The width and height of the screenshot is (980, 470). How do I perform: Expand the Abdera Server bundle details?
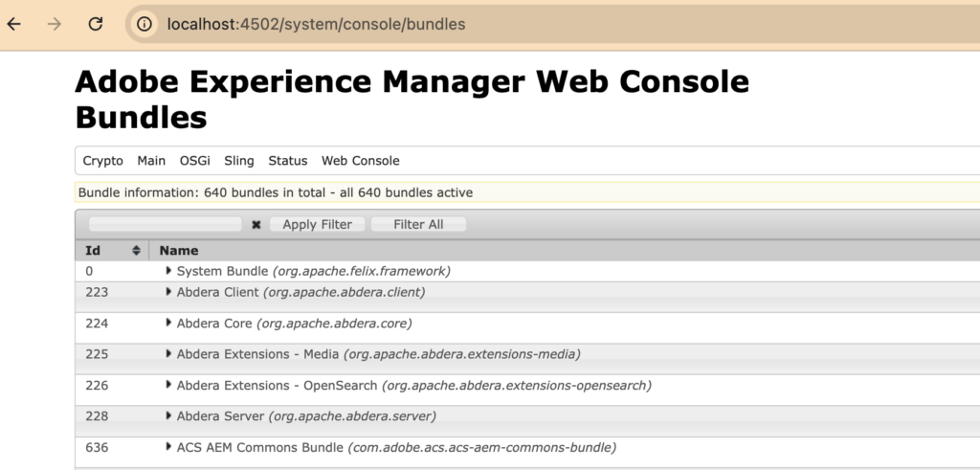tap(169, 416)
